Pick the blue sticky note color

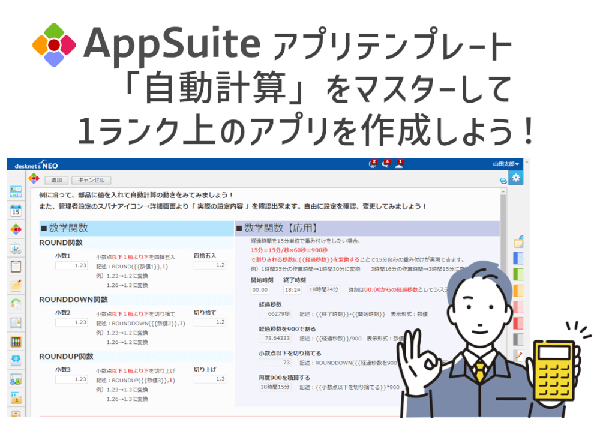(x=518, y=258)
